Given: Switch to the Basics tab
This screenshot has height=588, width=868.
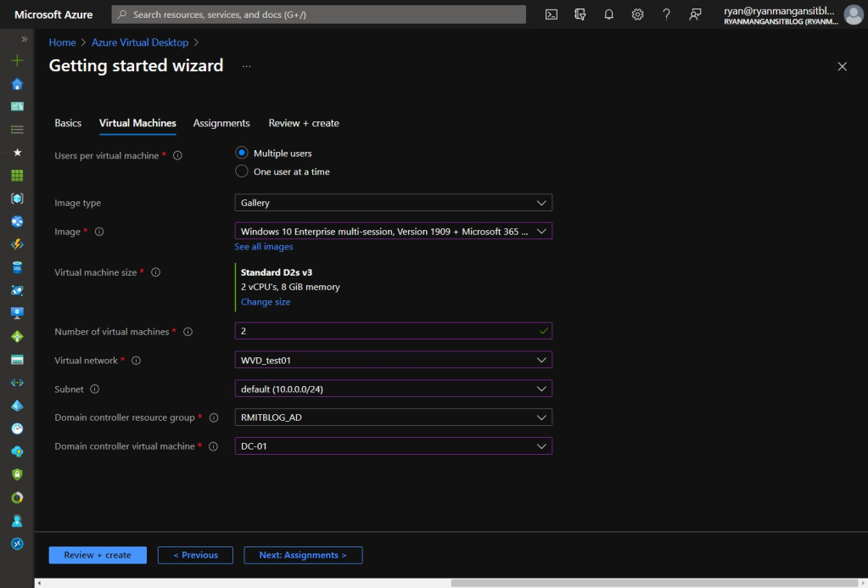Looking at the screenshot, I should point(68,123).
